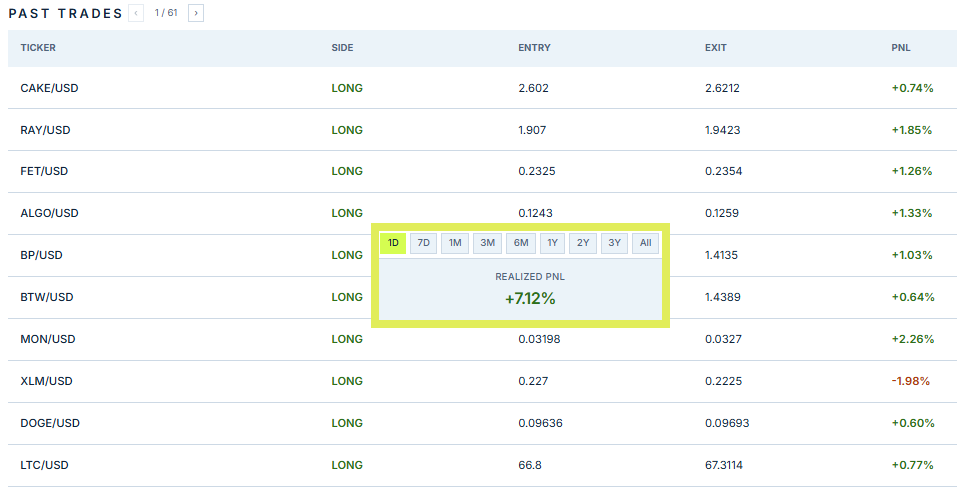The width and height of the screenshot is (957, 488).
Task: Click the BP/USD ticker
Action: [42, 255]
